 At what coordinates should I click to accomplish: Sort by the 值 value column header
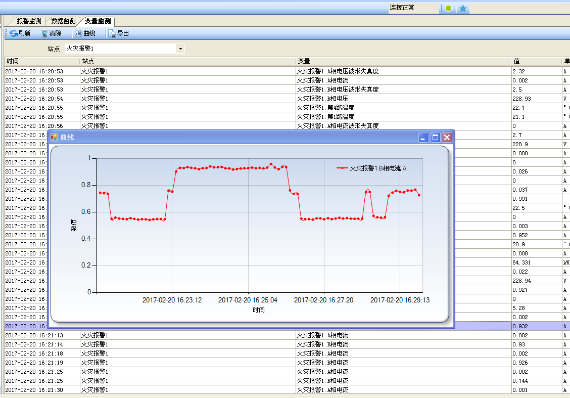[537, 61]
